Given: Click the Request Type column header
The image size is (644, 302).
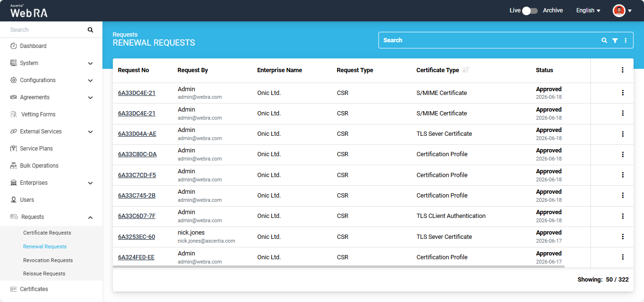Looking at the screenshot, I should click(x=355, y=70).
